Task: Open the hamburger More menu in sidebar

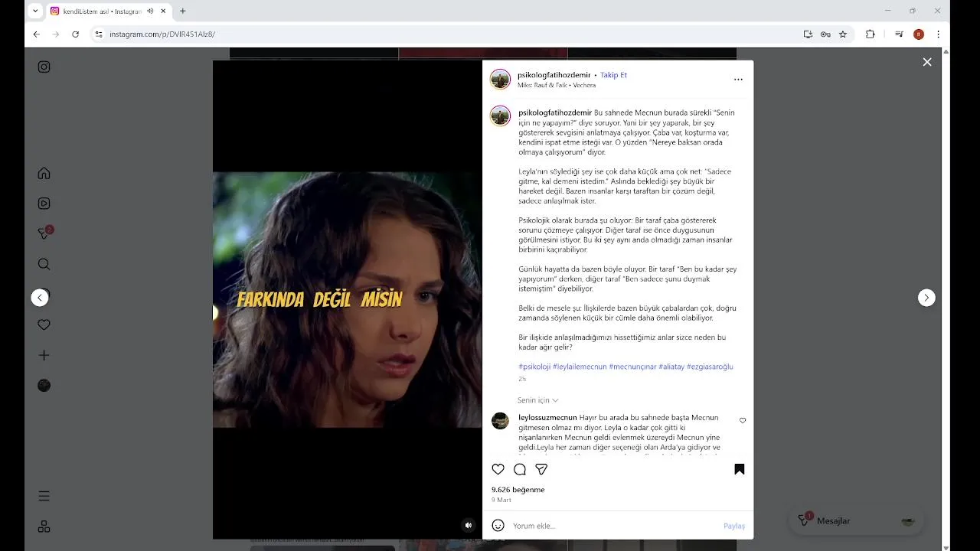Action: pyautogui.click(x=44, y=496)
